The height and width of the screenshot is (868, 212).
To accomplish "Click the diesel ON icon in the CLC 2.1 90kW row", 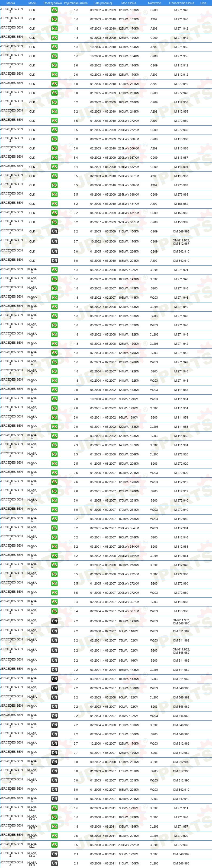I will click(54, 854).
